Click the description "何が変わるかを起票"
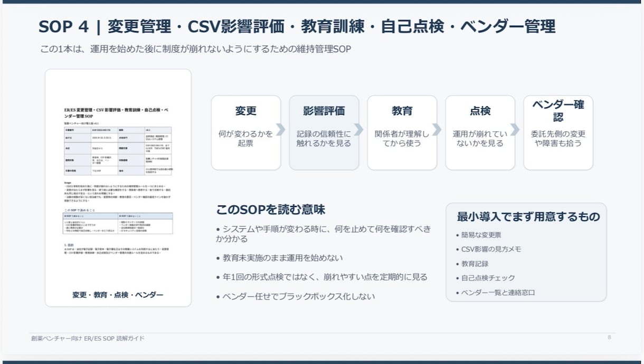This screenshot has width=644, height=364. tap(246, 138)
